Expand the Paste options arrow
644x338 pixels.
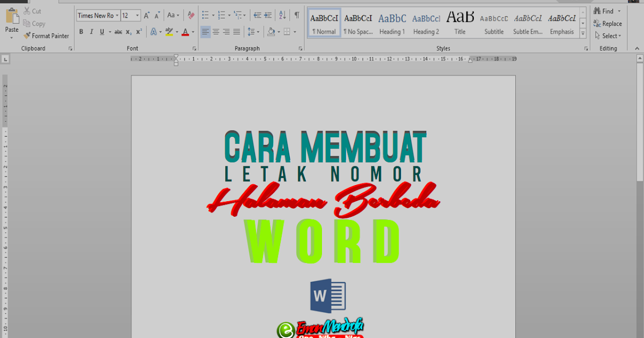coord(12,38)
